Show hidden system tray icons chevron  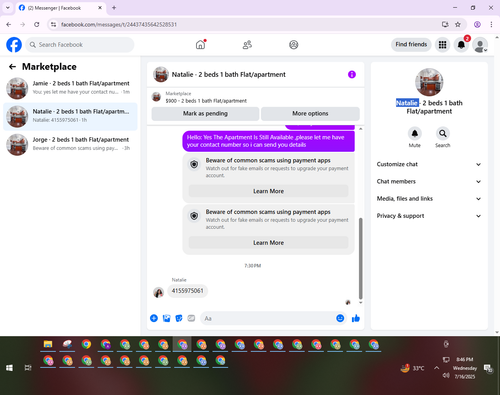pos(436,368)
